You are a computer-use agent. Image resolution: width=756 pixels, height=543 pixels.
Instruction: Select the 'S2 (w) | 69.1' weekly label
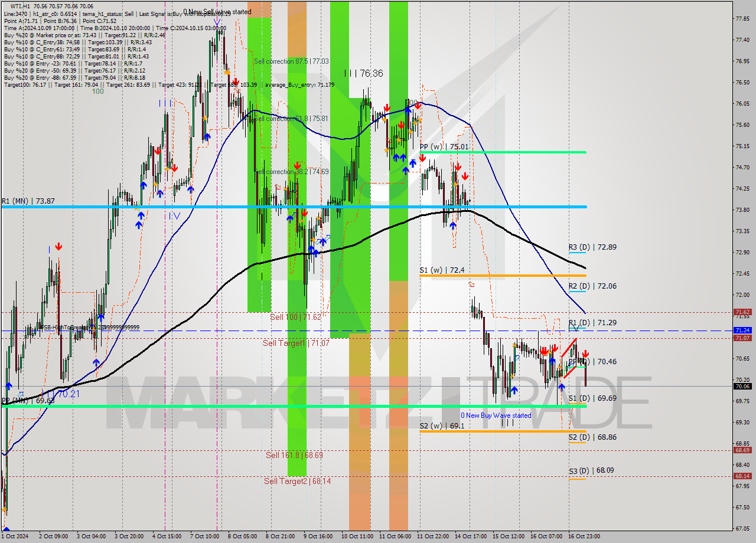pos(442,426)
